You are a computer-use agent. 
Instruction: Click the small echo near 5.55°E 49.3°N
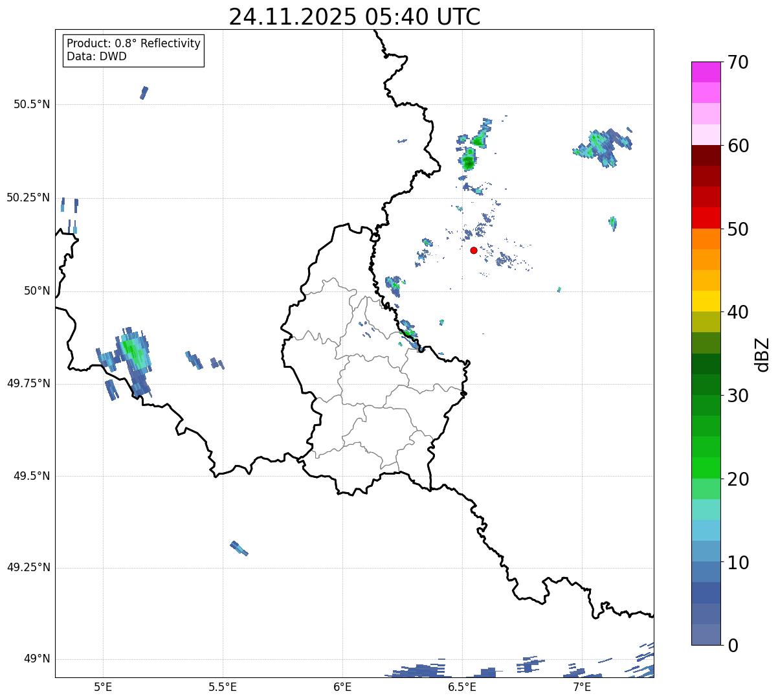pyautogui.click(x=239, y=548)
